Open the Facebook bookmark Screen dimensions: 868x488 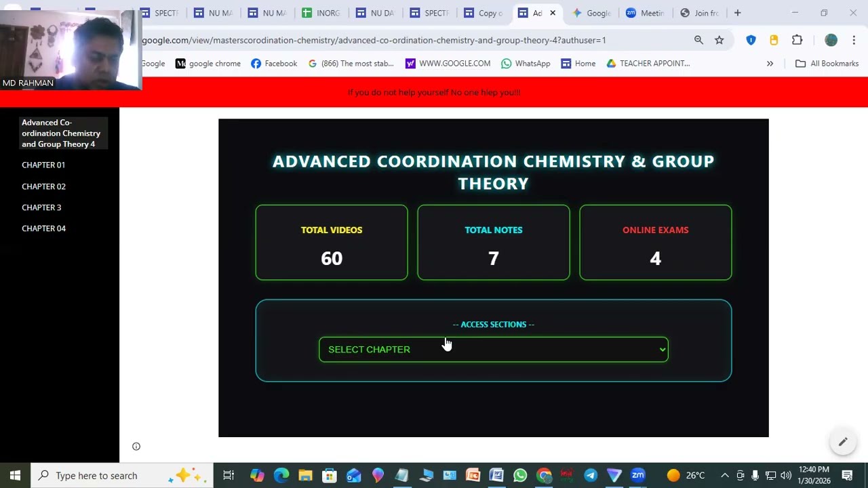click(x=274, y=63)
